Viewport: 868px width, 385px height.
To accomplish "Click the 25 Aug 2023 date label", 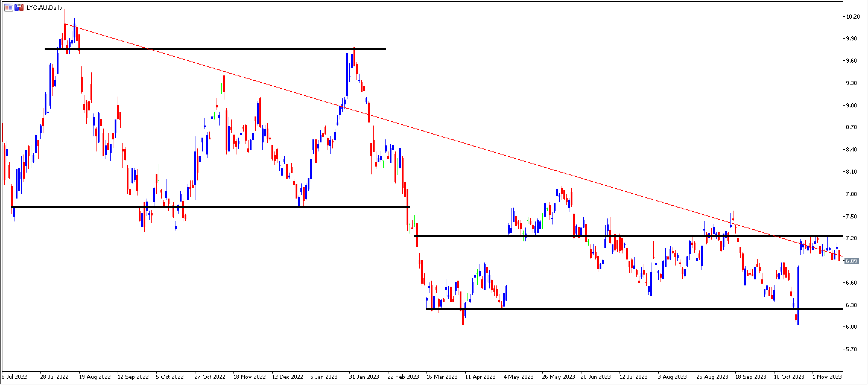I will click(712, 377).
